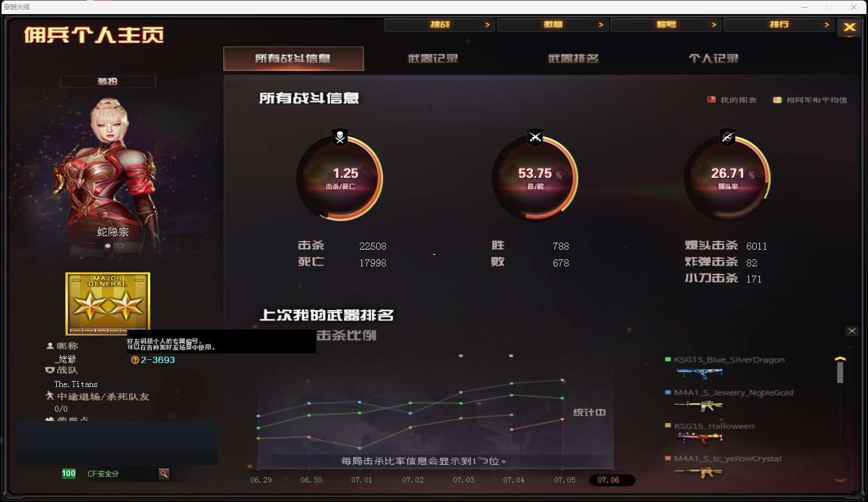Screen dimensions: 868x502
Task: Click the running figure icon by 中途退场
Action: click(x=50, y=396)
